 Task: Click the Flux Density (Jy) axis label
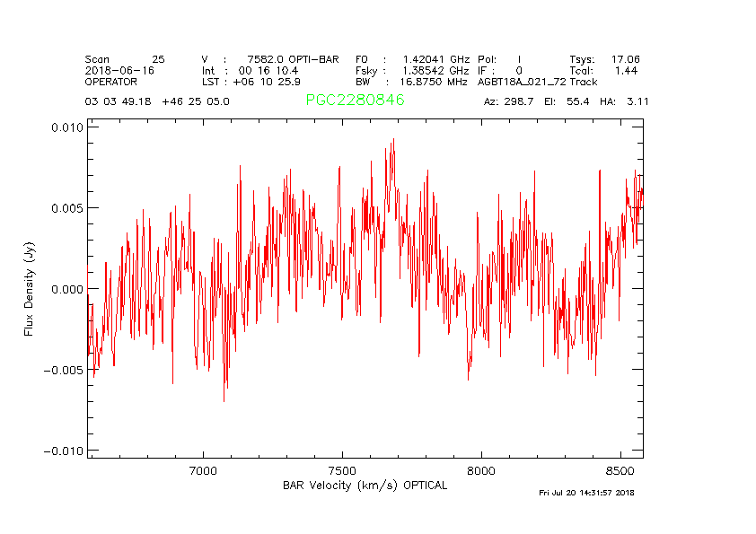pos(29,290)
